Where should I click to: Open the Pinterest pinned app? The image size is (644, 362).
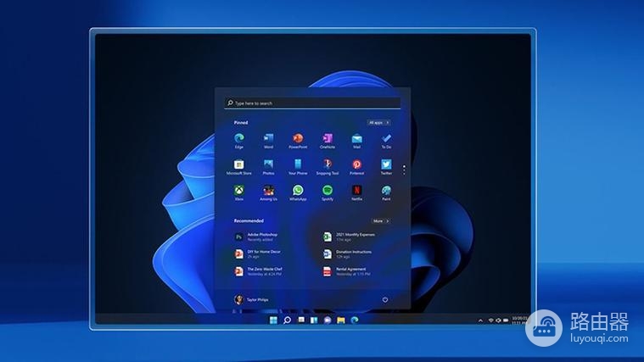tap(357, 165)
